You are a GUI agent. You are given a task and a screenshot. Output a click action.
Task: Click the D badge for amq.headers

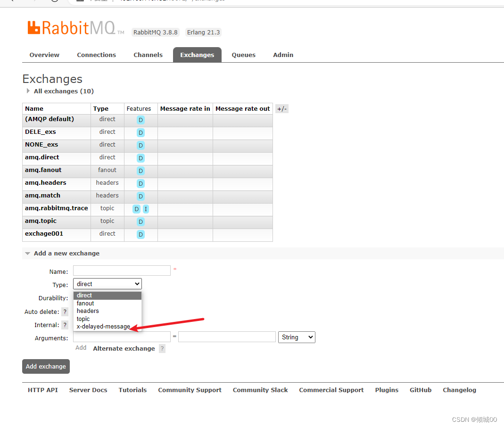click(141, 184)
